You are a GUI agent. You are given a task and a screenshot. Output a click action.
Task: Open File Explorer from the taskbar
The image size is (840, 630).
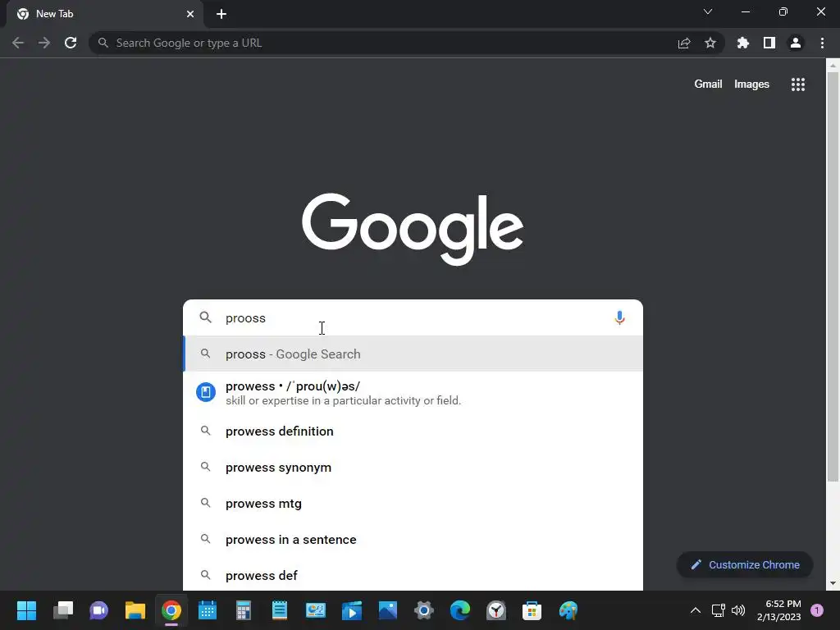tap(135, 610)
